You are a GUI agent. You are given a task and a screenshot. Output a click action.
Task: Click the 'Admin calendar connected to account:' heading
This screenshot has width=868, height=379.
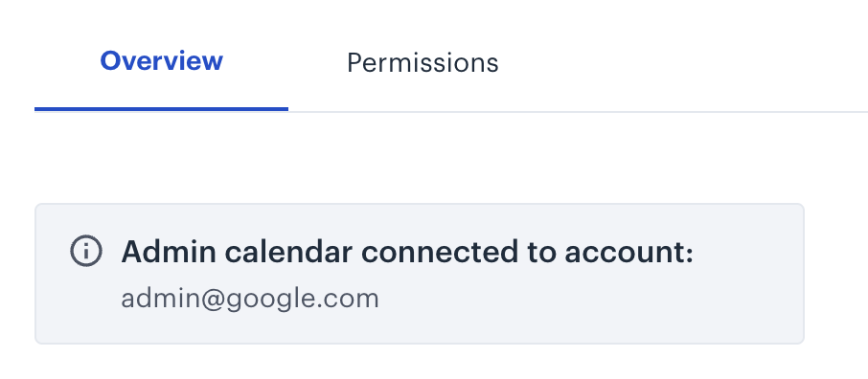(x=407, y=253)
